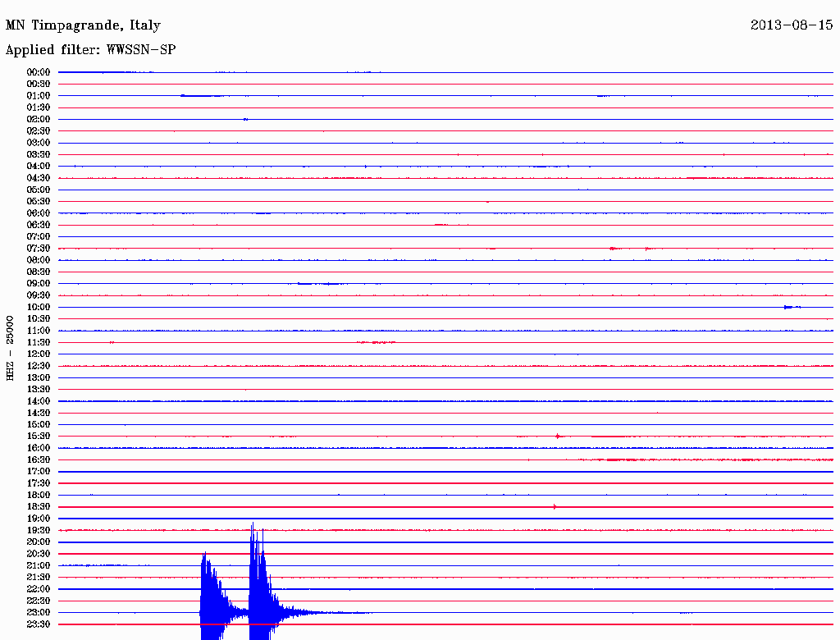Image resolution: width=840 pixels, height=640 pixels.
Task: Click the red noise burst on 11:30 trace
Action: (376, 342)
